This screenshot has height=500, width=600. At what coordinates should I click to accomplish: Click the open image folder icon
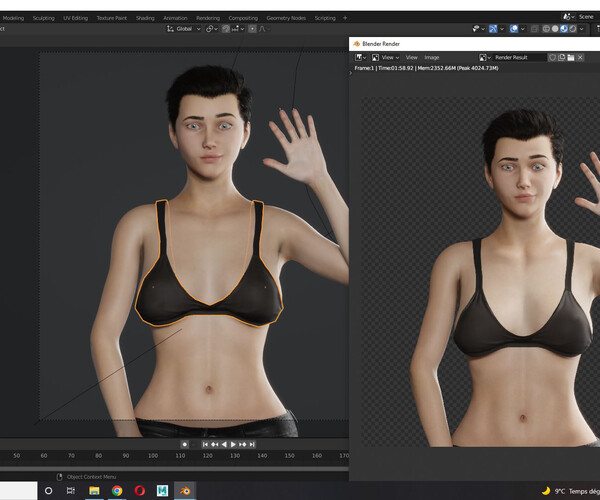point(571,57)
